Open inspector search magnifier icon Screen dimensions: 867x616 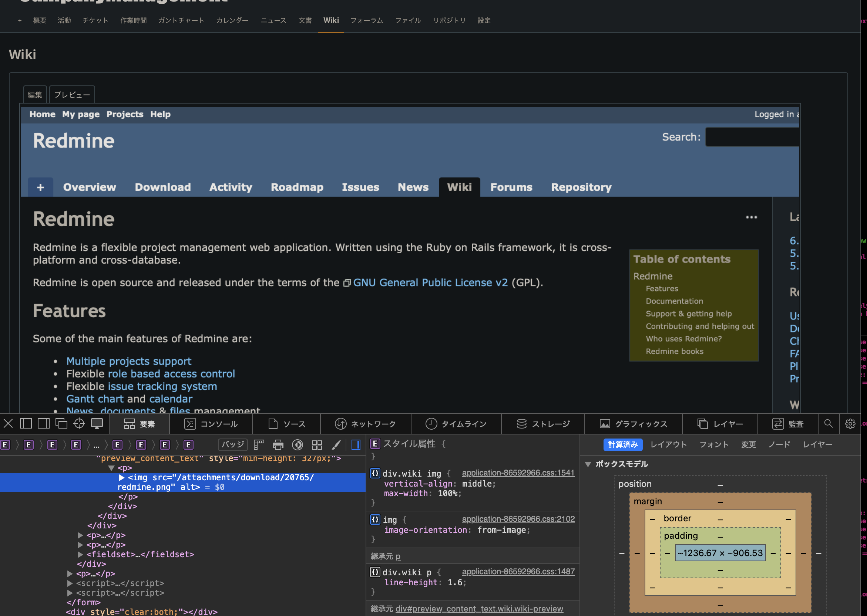pos(829,424)
